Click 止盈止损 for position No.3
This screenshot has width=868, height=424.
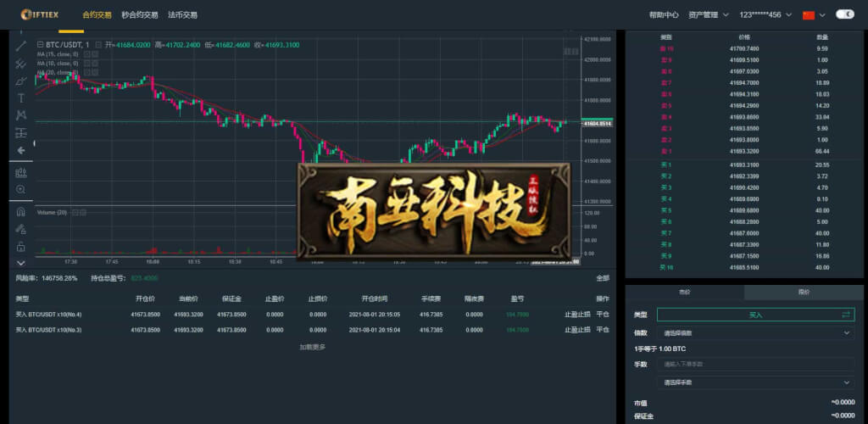point(577,330)
